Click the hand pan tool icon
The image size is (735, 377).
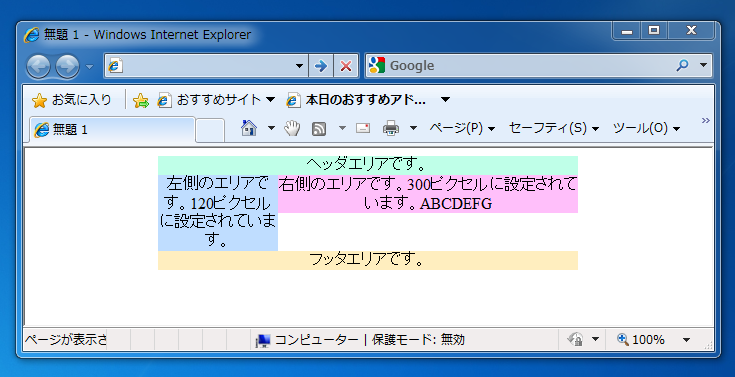tap(292, 128)
